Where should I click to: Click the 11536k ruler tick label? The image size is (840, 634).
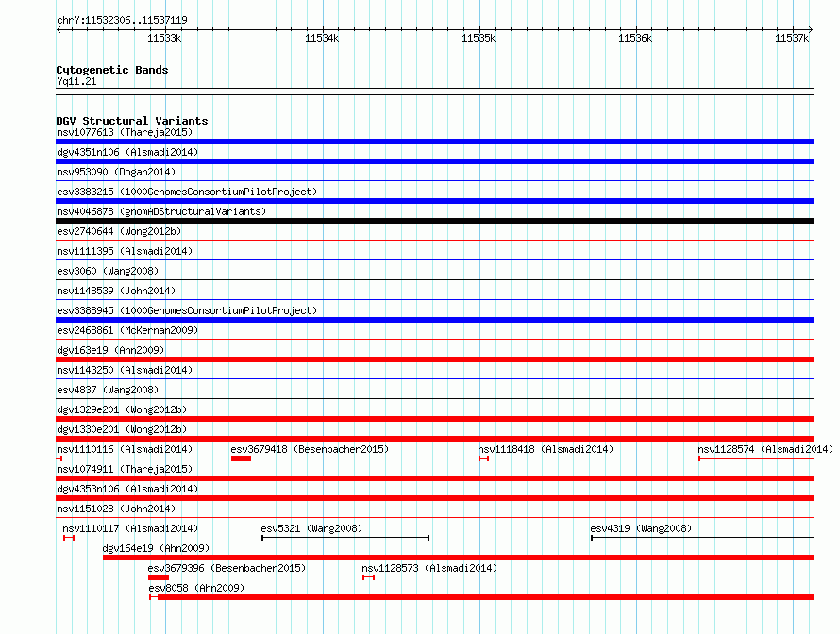(x=635, y=38)
